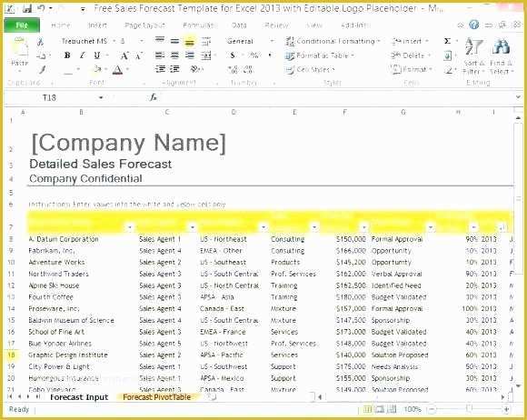The width and height of the screenshot is (527, 420).
Task: Zoom in with the plus button
Action: point(506,409)
